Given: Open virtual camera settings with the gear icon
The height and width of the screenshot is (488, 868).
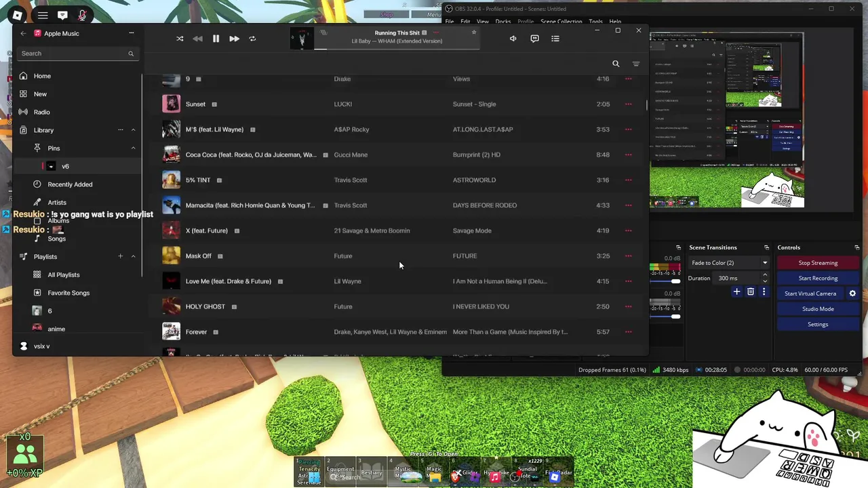Looking at the screenshot, I should pos(852,294).
